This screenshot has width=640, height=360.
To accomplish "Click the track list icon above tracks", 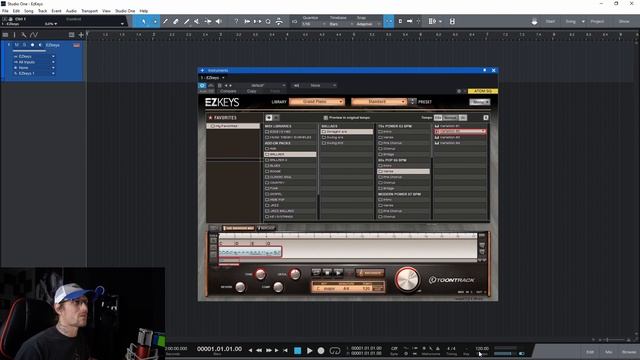I will coord(5,35).
